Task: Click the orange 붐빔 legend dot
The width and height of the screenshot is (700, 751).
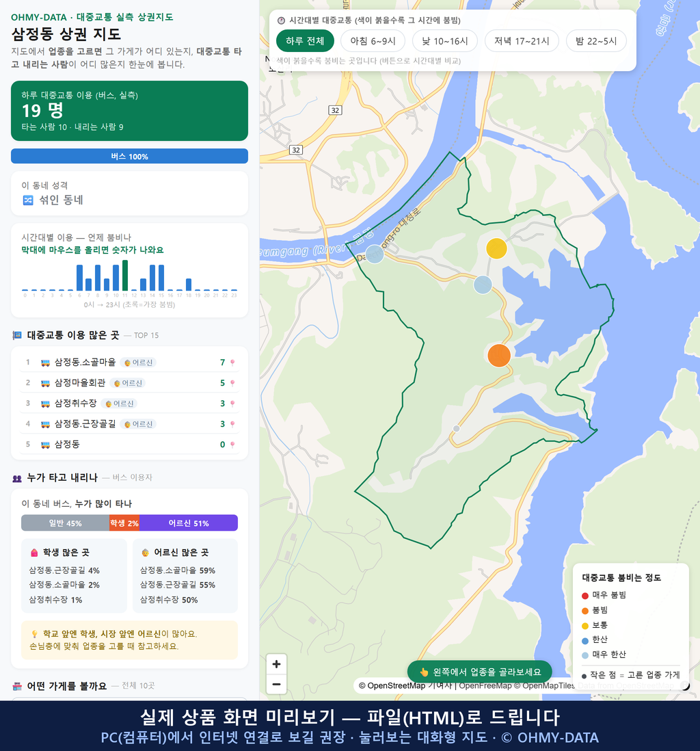Action: click(x=584, y=611)
